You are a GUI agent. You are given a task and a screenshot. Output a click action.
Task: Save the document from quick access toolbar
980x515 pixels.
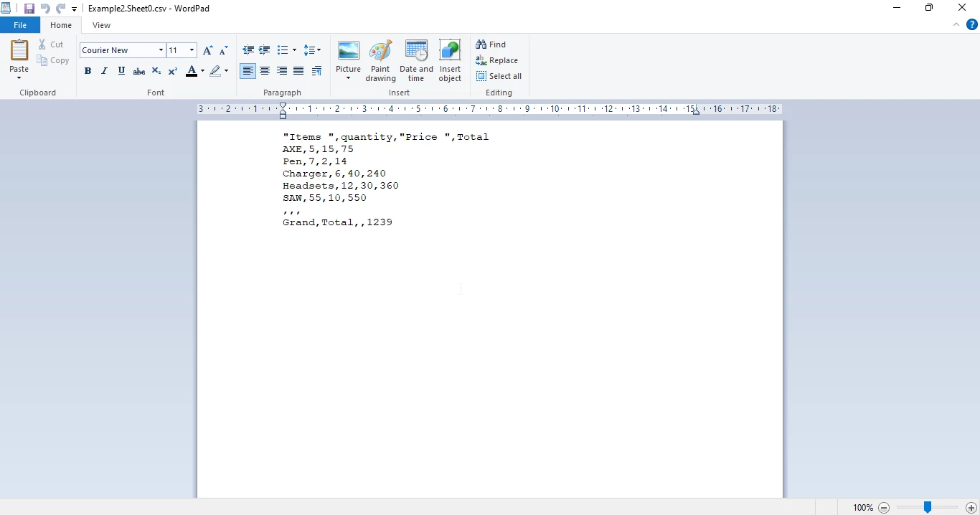[29, 9]
